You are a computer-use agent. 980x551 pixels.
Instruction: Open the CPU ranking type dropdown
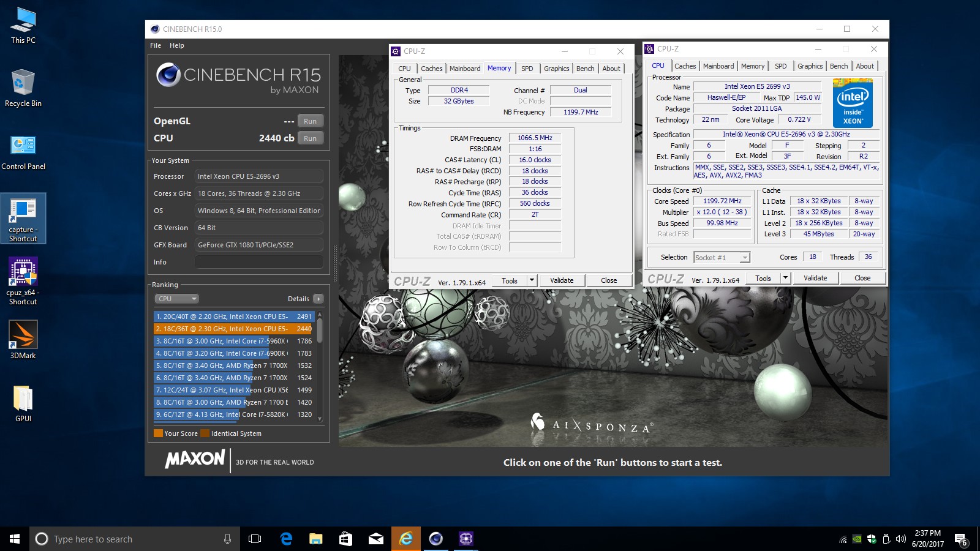tap(176, 299)
